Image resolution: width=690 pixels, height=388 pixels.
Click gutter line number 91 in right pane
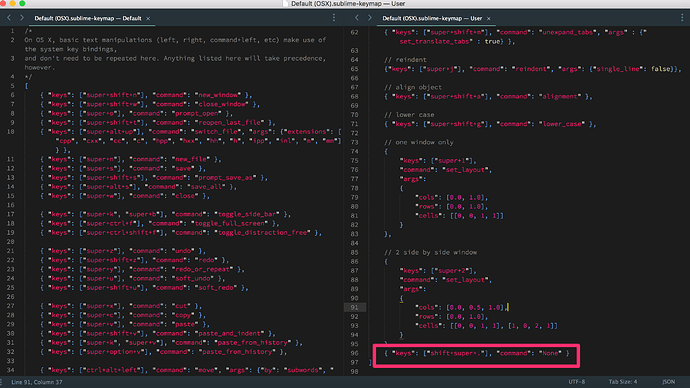point(354,307)
